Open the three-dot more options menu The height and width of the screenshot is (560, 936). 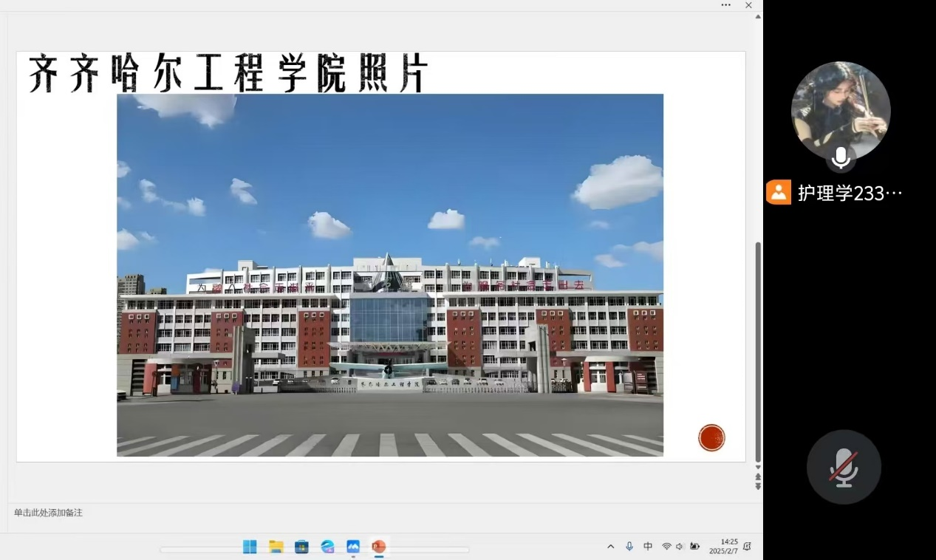point(726,5)
